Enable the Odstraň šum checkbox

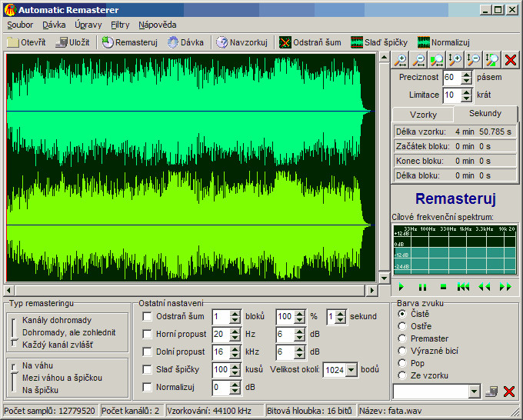pos(148,316)
